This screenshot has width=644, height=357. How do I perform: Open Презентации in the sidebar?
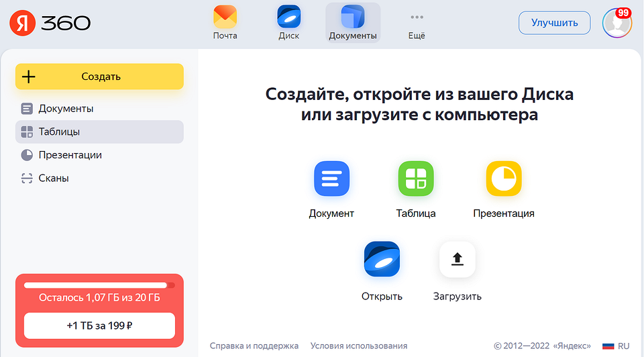[99, 155]
